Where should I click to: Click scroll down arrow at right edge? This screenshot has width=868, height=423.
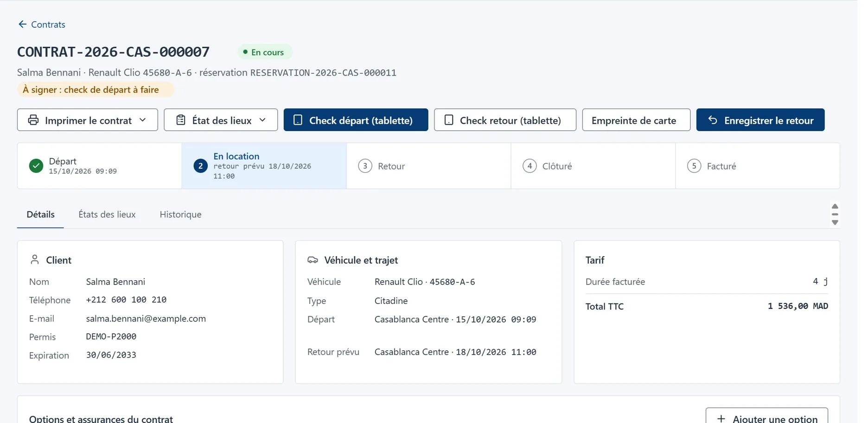(835, 222)
